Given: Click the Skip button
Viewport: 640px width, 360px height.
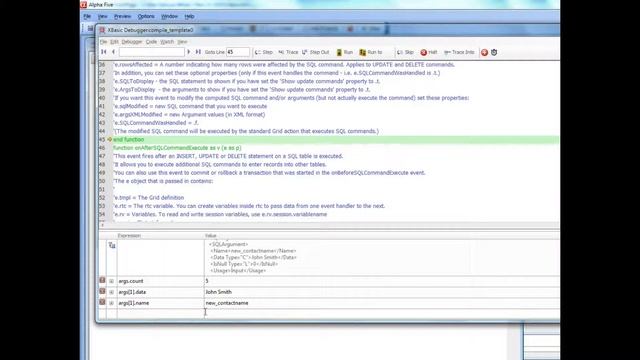Looking at the screenshot, I should 405,52.
